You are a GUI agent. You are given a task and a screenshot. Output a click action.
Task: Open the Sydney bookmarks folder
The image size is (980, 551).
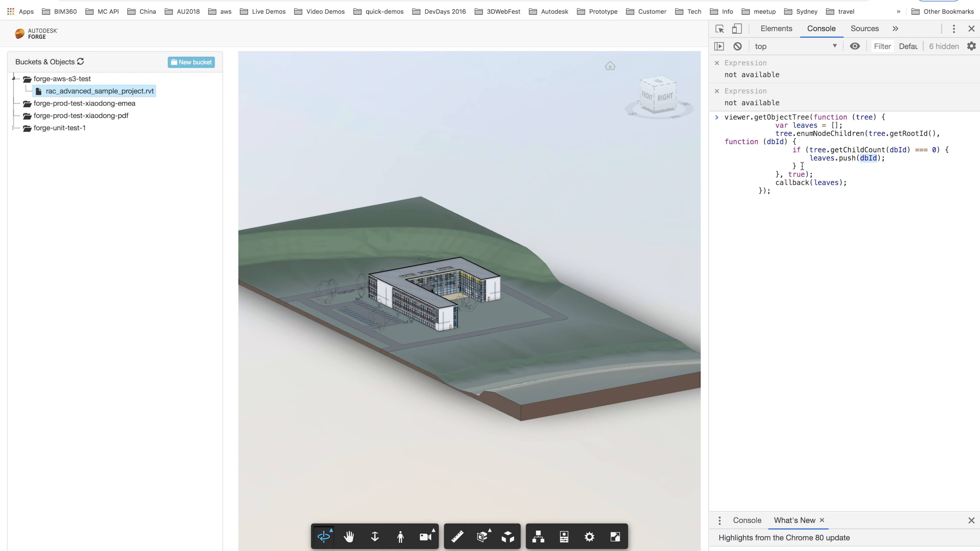pos(800,11)
